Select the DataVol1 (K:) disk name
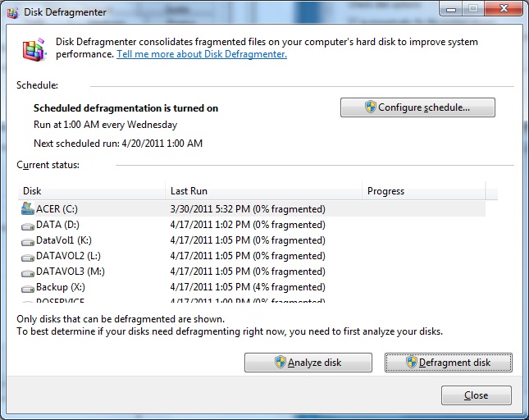529x420 pixels. coord(64,240)
